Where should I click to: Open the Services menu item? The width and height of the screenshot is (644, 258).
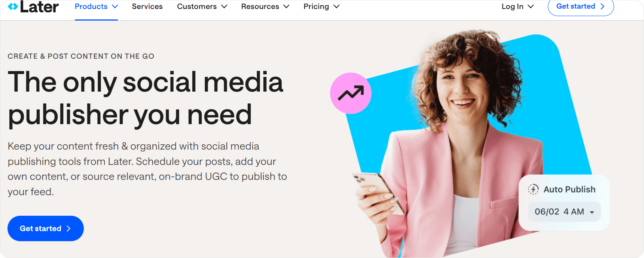point(147,7)
